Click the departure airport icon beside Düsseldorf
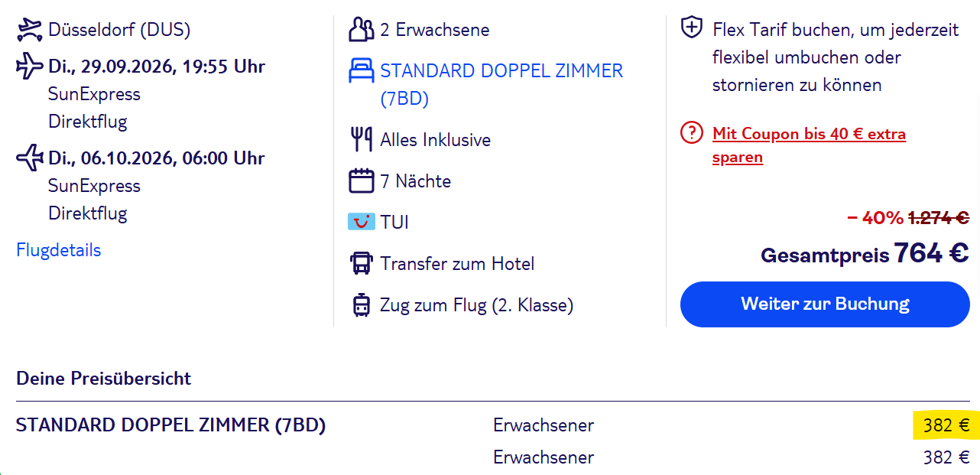This screenshot has height=475, width=980. click(x=29, y=31)
